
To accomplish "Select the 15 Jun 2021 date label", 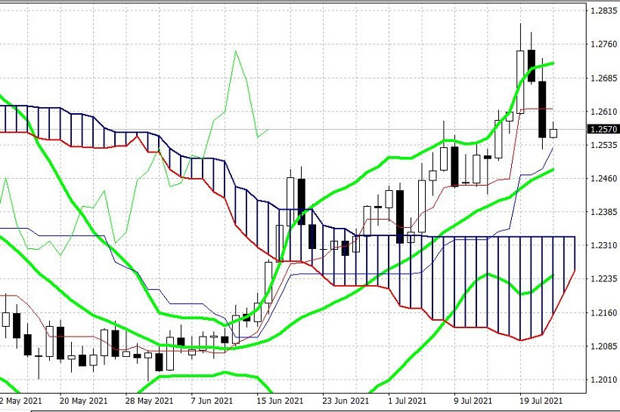I will pyautogui.click(x=280, y=401).
